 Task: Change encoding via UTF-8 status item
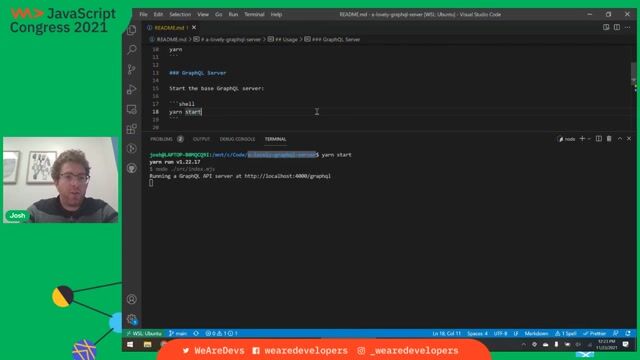(x=500, y=333)
